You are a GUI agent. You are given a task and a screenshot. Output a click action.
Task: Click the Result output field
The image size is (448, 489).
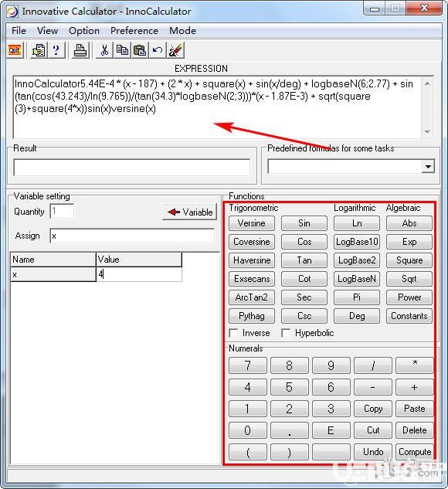(x=132, y=167)
